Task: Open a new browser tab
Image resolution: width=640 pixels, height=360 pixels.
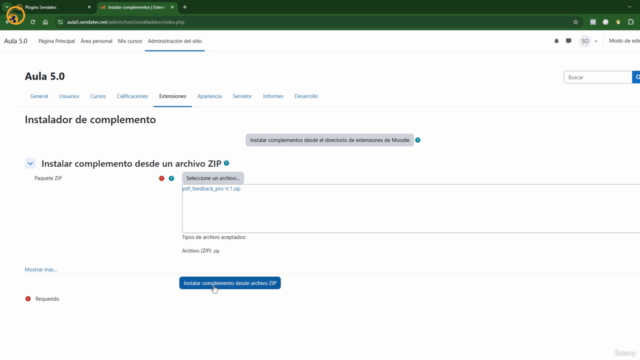Action: pos(185,7)
